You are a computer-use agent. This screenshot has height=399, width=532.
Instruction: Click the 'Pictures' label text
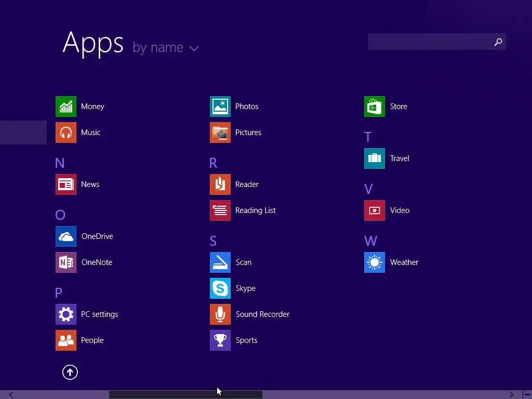pos(248,132)
